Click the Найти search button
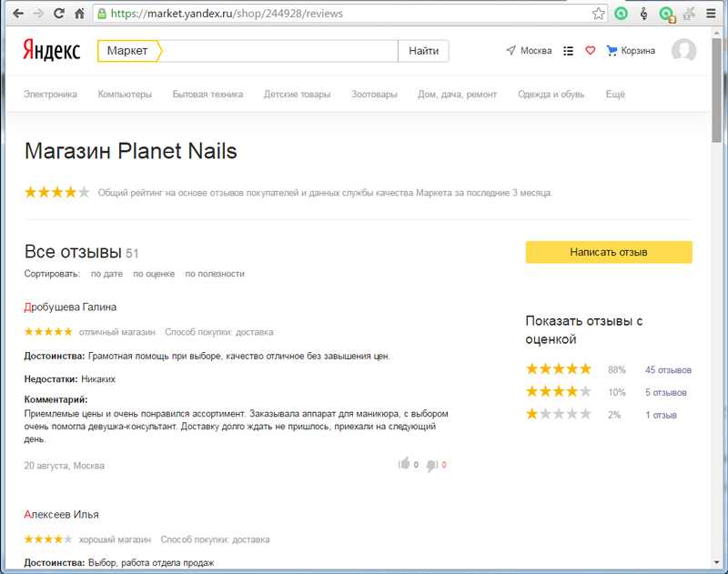Viewport: 728px width, 574px height. click(423, 51)
